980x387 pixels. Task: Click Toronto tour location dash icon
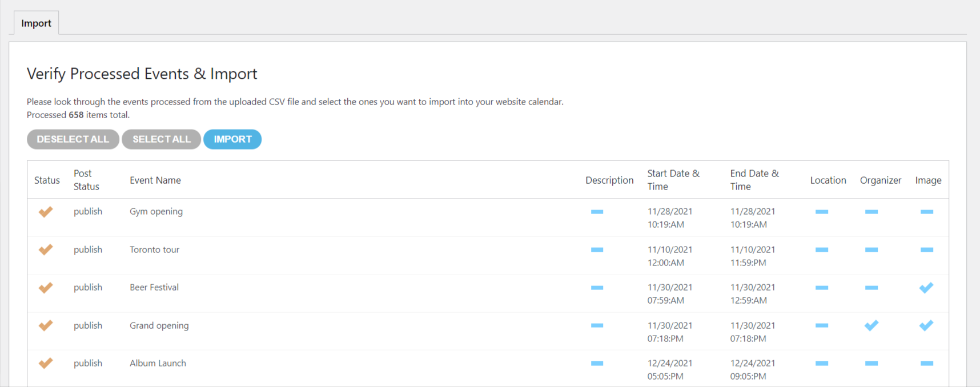click(x=822, y=249)
